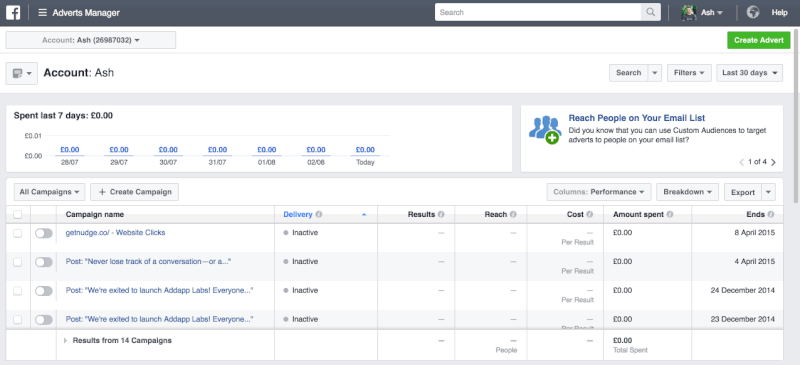Enable the campaign ending 24 December 2014
800x365 pixels.
44,291
